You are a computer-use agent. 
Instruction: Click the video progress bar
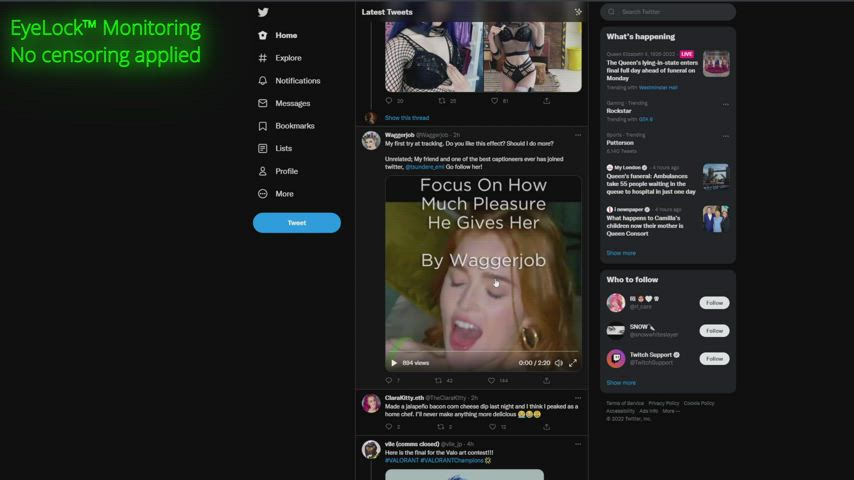click(483, 352)
